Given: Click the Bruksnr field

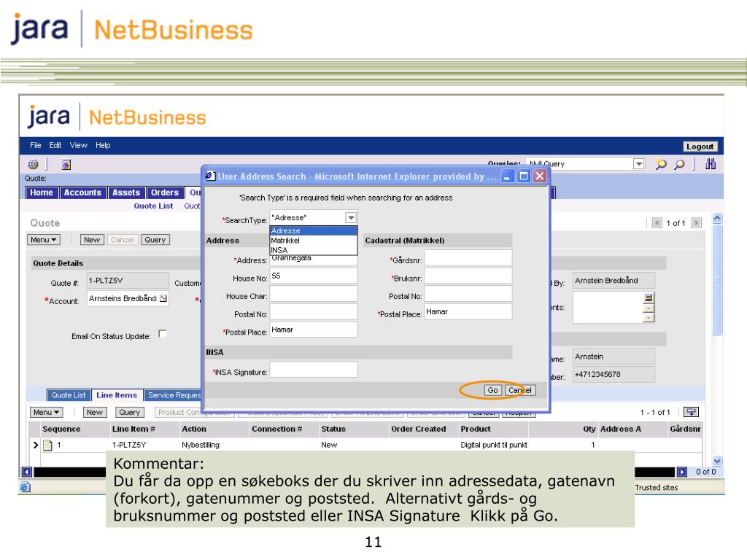Looking at the screenshot, I should pos(468,276).
